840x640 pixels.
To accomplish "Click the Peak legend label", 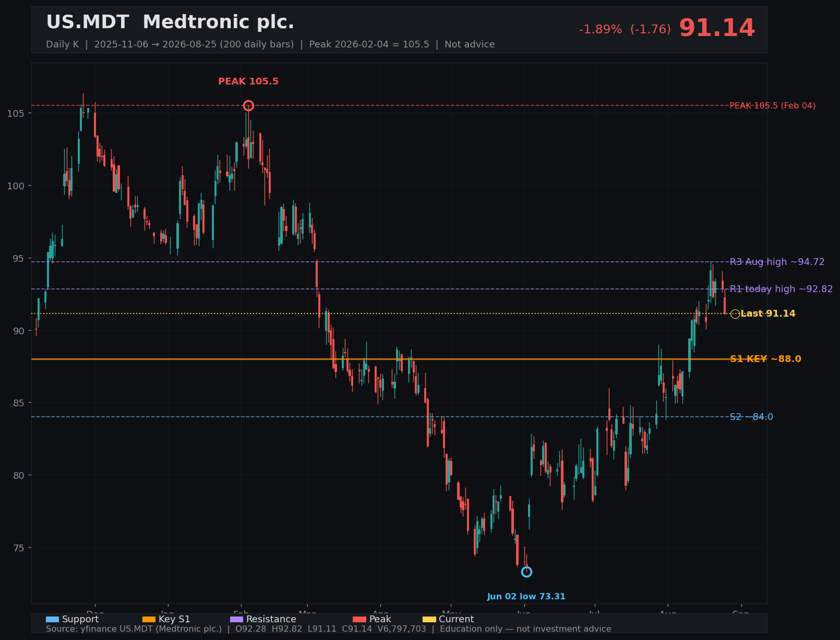I will (380, 619).
